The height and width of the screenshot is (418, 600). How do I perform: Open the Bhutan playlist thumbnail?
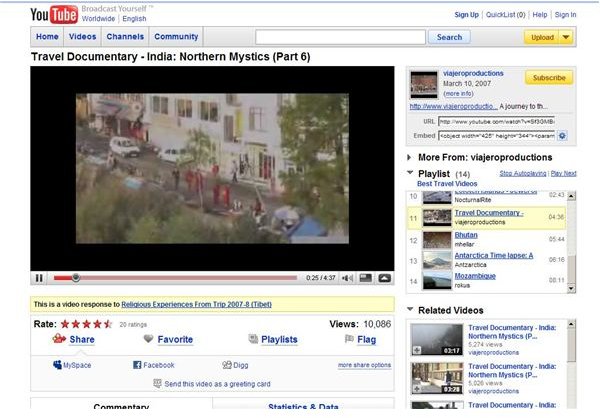coord(437,240)
